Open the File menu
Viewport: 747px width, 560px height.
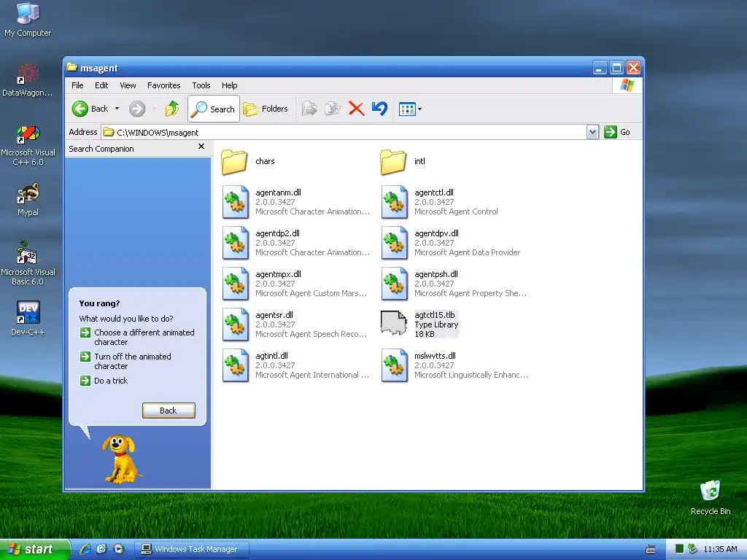77,86
